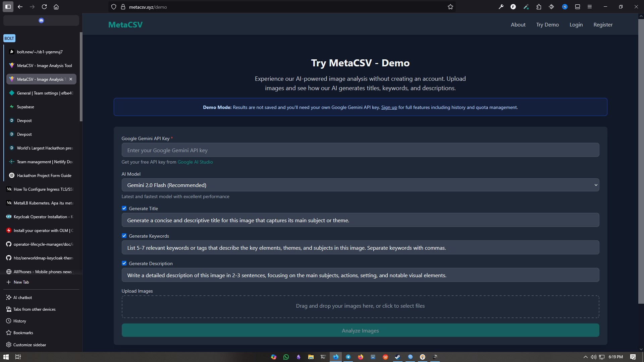Open AI chatbot in sidebar
Image resolution: width=644 pixels, height=362 pixels.
[22, 297]
